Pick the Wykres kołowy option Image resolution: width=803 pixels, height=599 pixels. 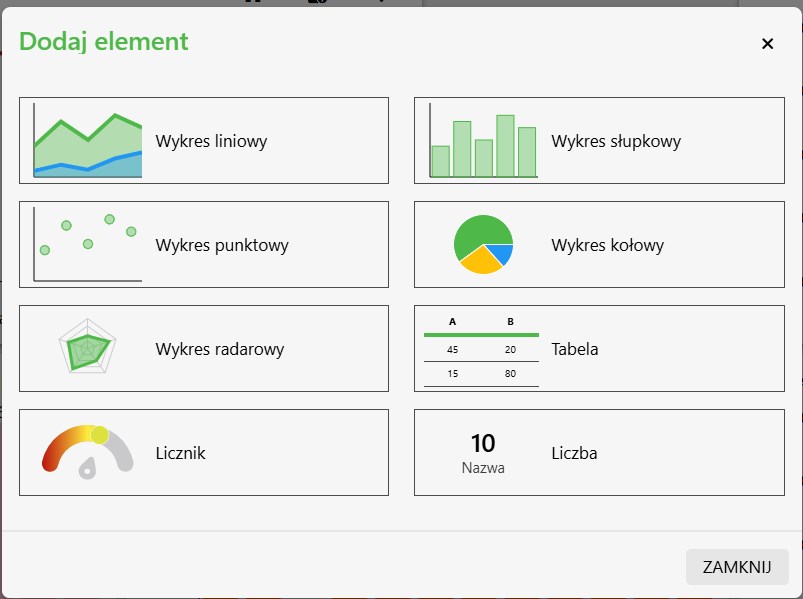(x=607, y=245)
